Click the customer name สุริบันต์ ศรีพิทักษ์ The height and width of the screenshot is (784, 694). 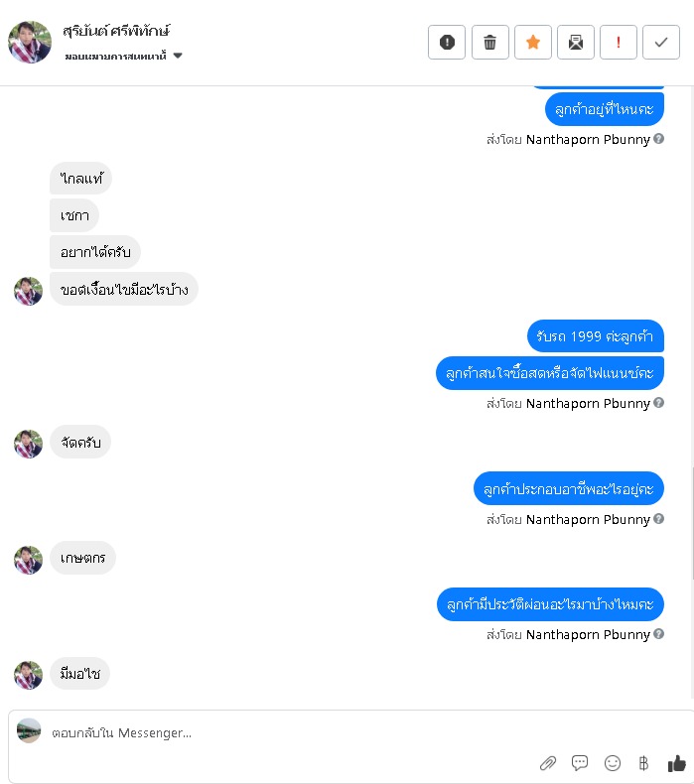(116, 31)
